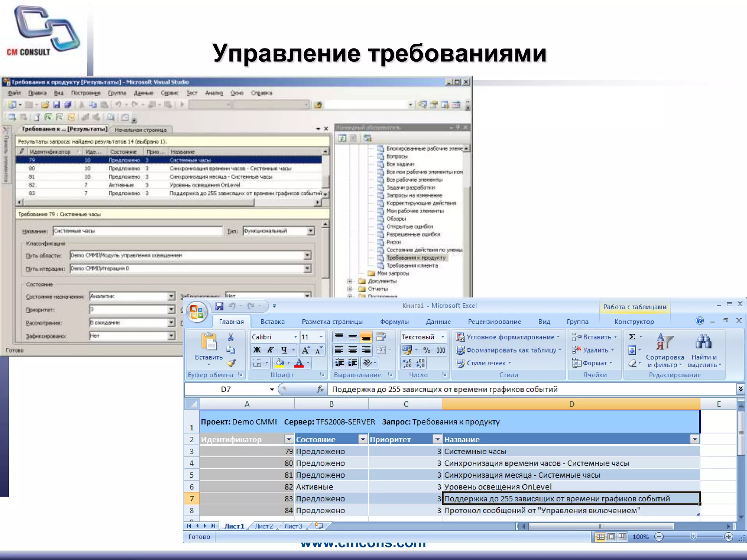This screenshot has width=747, height=560.
Task: Click the Excel Office button
Action: tap(197, 312)
